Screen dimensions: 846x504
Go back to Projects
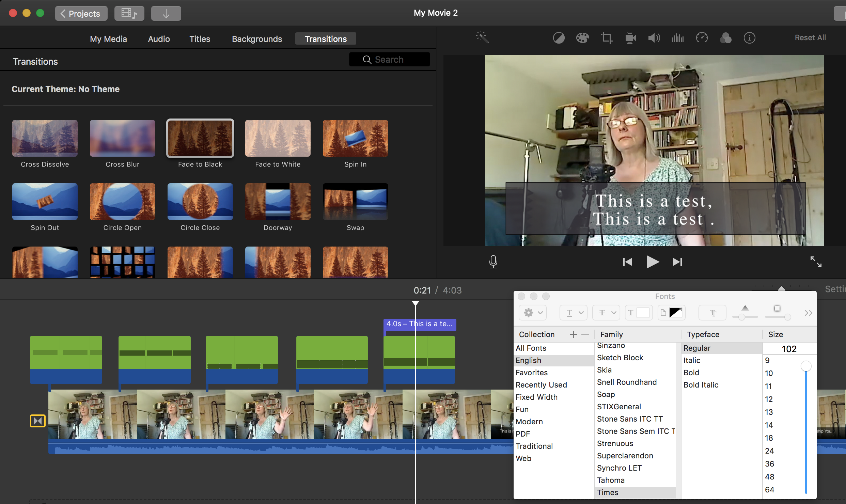point(81,14)
